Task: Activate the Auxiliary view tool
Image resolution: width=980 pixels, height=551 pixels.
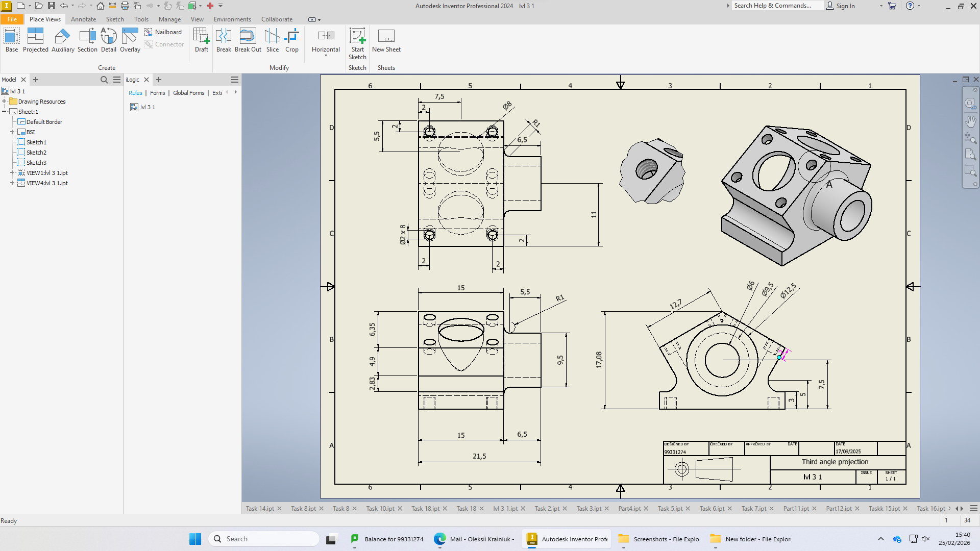Action: tap(63, 40)
